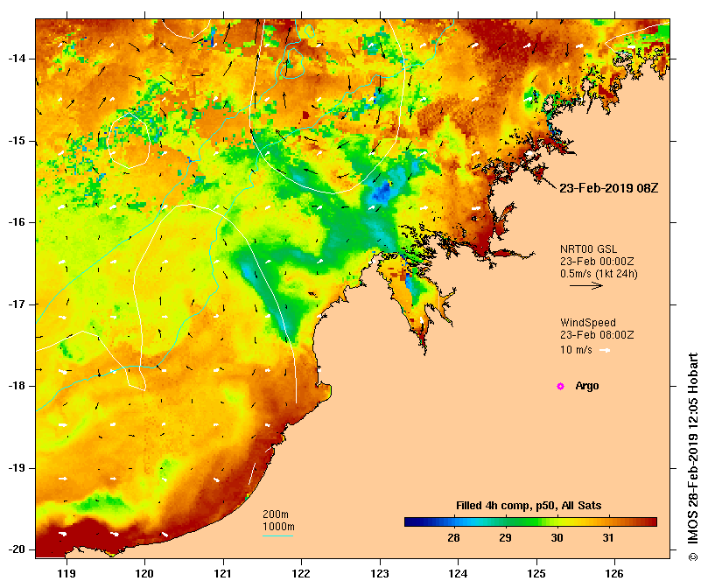Image resolution: width=708 pixels, height=588 pixels.
Task: Click the latitude label '-14'
Action: (x=17, y=59)
